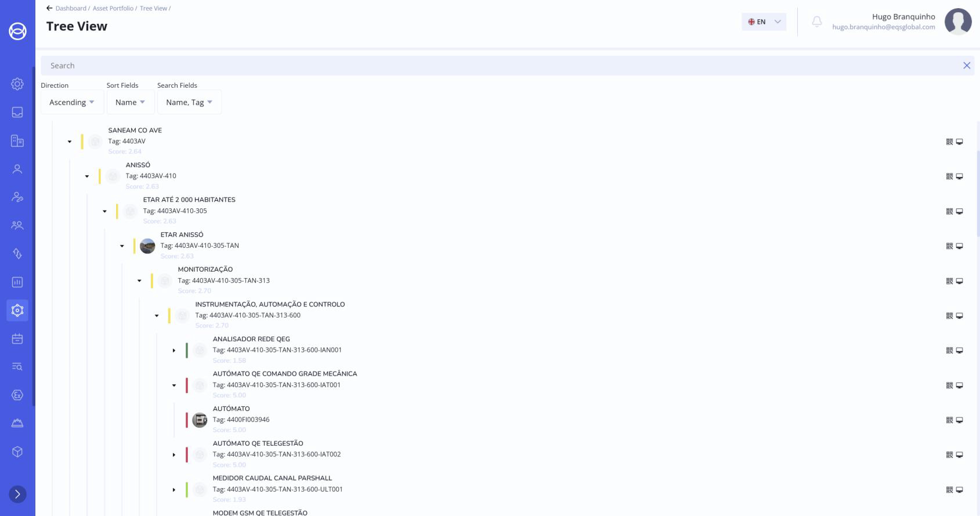
Task: Click into the Search input field
Action: (499, 66)
